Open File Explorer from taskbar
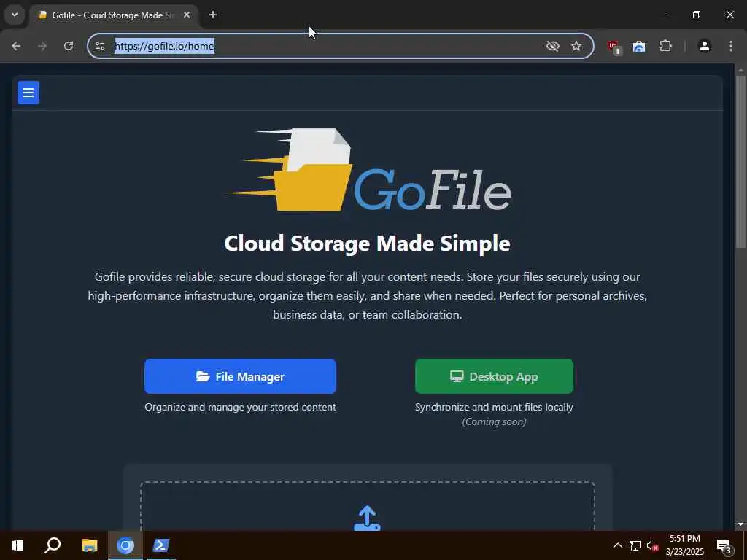The image size is (747, 560). (x=89, y=545)
